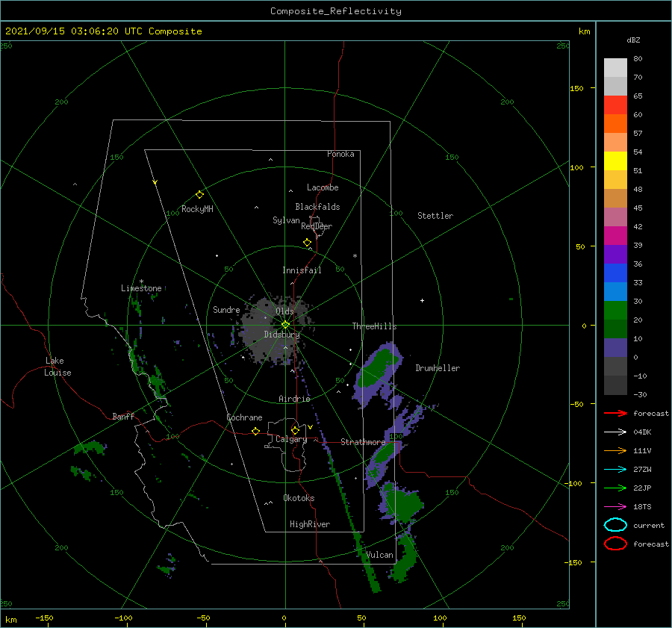The height and width of the screenshot is (628, 672).
Task: Click the Okotoks town label
Action: click(299, 498)
